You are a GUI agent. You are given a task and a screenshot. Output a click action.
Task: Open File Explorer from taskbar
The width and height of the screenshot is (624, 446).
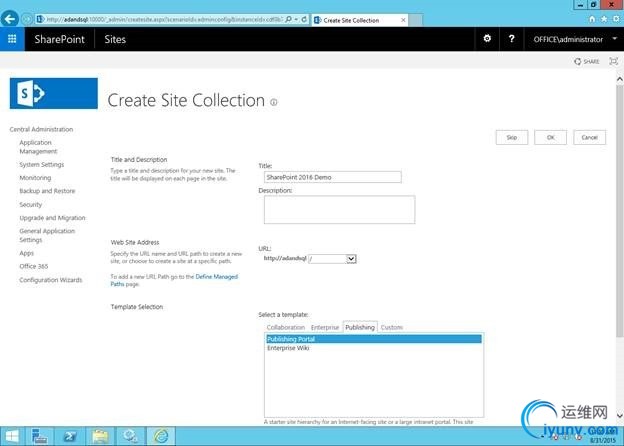pyautogui.click(x=100, y=436)
